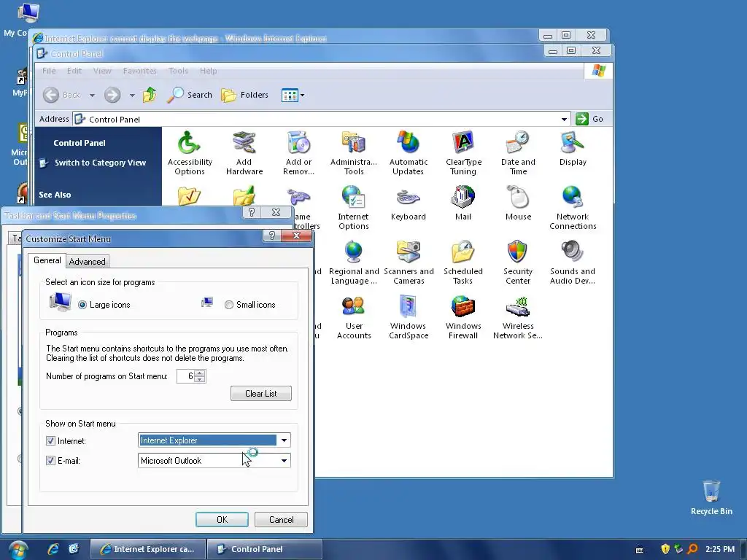Open Network Connections icon
The width and height of the screenshot is (747, 560).
[573, 208]
